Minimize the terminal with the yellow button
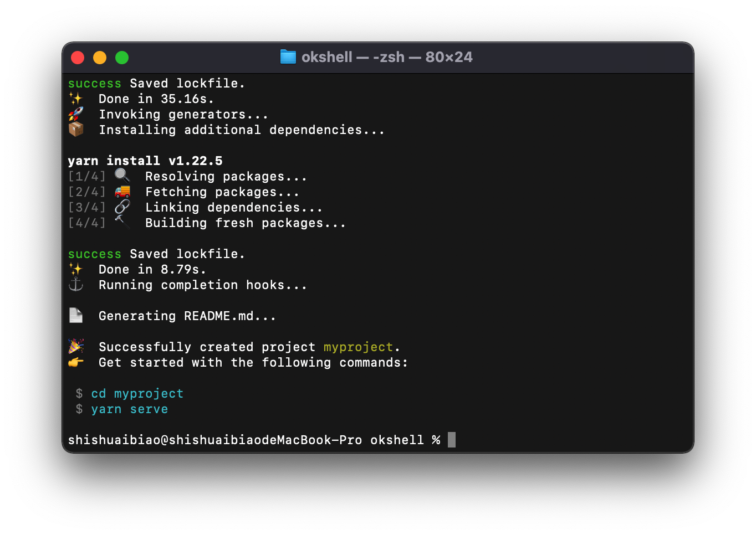 100,58
